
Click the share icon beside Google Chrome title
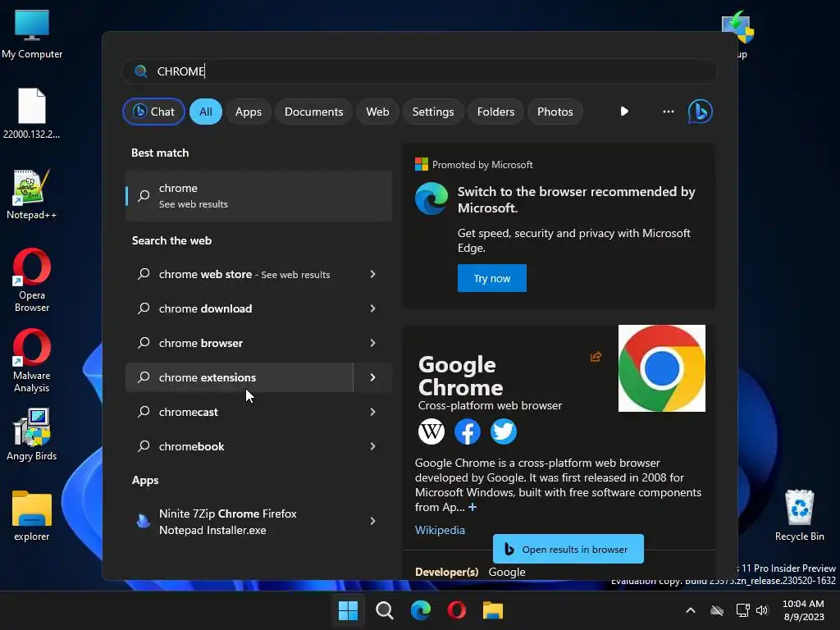(x=596, y=357)
